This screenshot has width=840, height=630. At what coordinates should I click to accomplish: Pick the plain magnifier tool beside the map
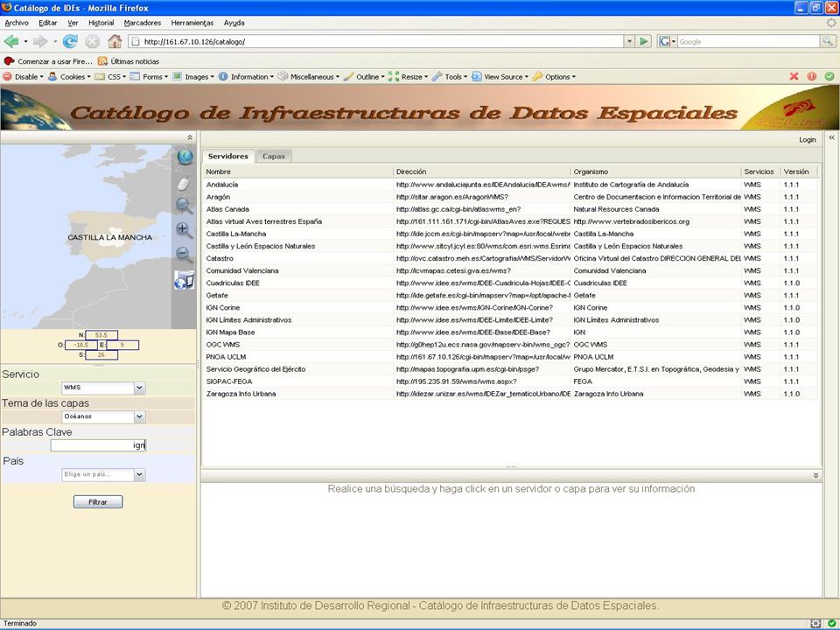pyautogui.click(x=184, y=205)
